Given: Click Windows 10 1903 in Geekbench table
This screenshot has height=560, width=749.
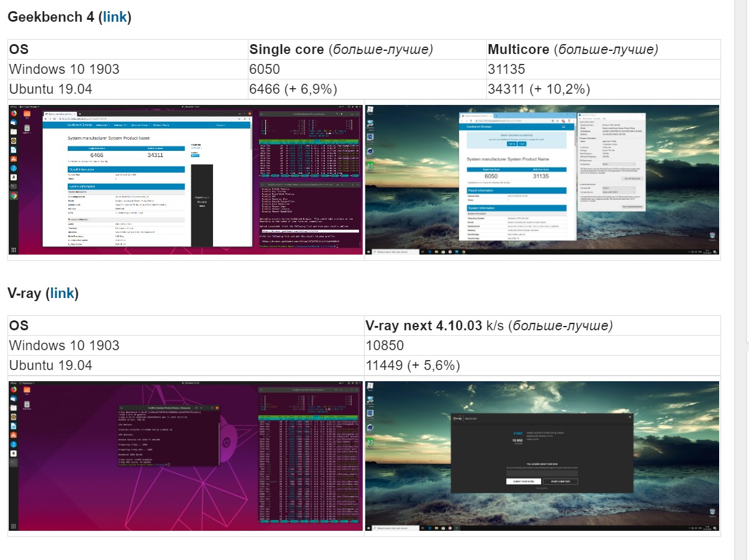Looking at the screenshot, I should pyautogui.click(x=65, y=70).
